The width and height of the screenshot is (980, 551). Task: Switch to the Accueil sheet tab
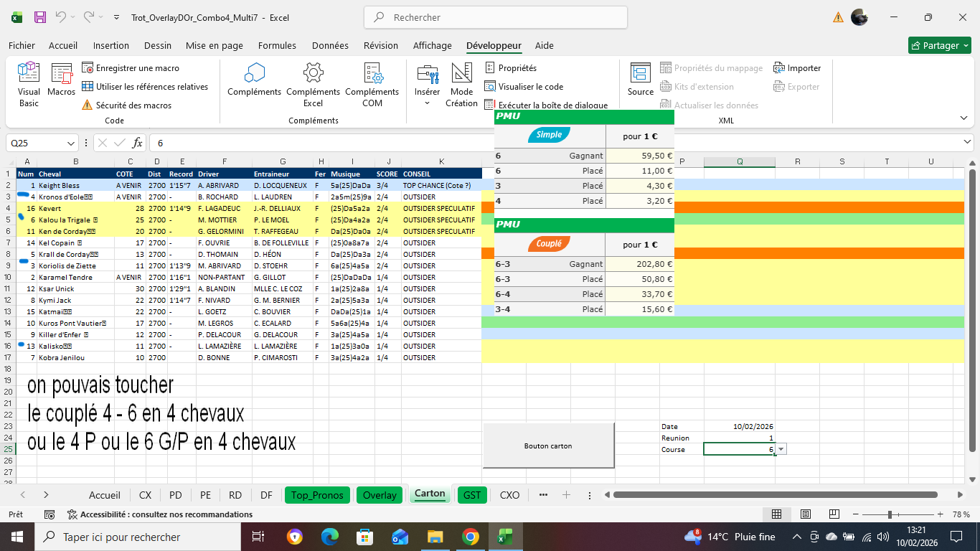(x=105, y=495)
